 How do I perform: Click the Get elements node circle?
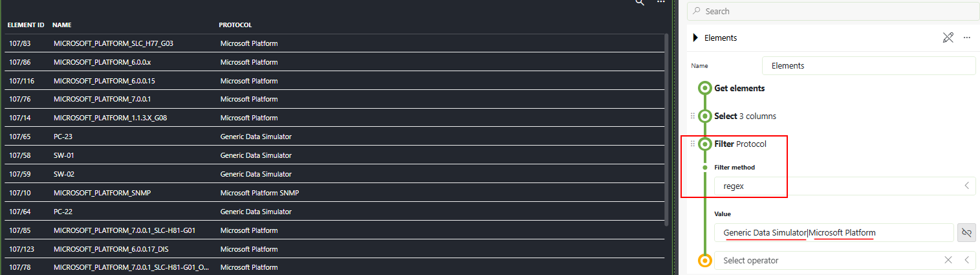click(x=705, y=88)
